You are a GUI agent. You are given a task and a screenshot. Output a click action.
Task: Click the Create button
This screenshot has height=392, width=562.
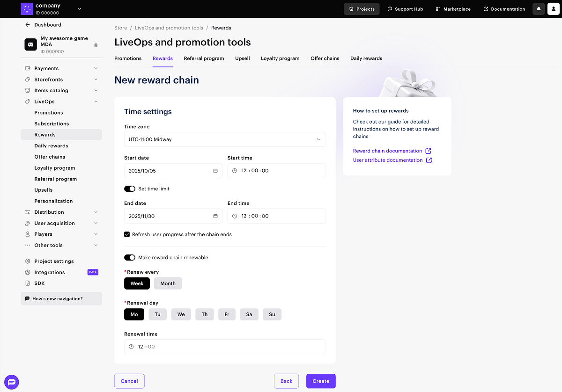(321, 381)
